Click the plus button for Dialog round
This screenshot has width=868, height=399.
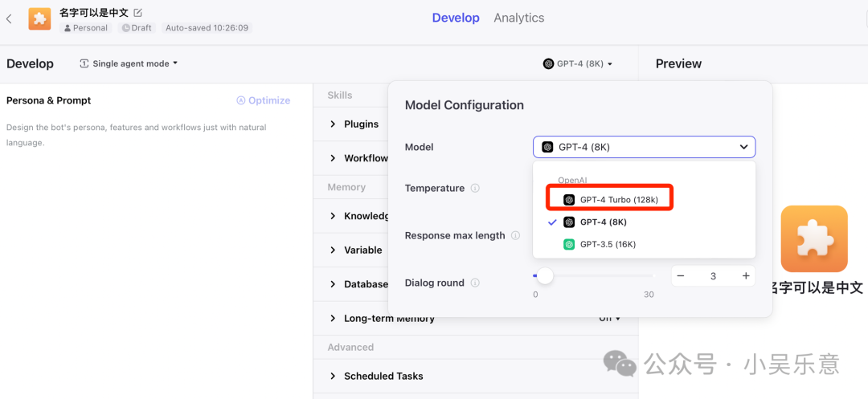point(746,275)
